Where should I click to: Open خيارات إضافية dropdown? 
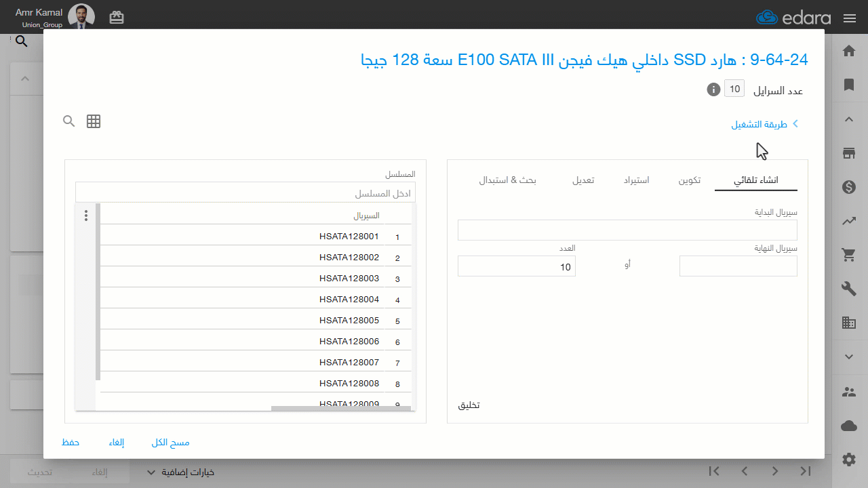180,472
